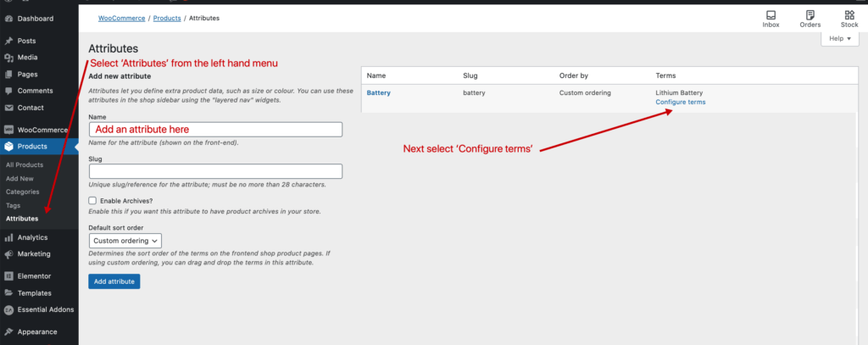
Task: Open the Orders icon in header
Action: pyautogui.click(x=810, y=19)
